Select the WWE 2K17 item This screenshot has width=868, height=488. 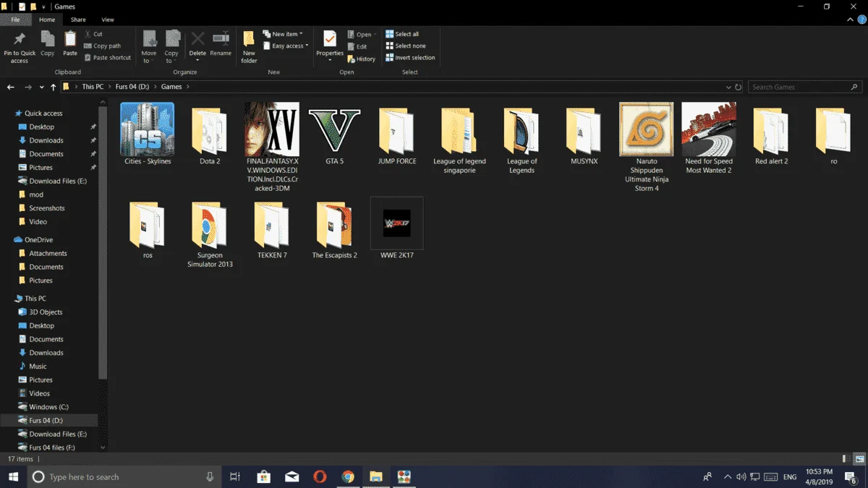(x=396, y=228)
